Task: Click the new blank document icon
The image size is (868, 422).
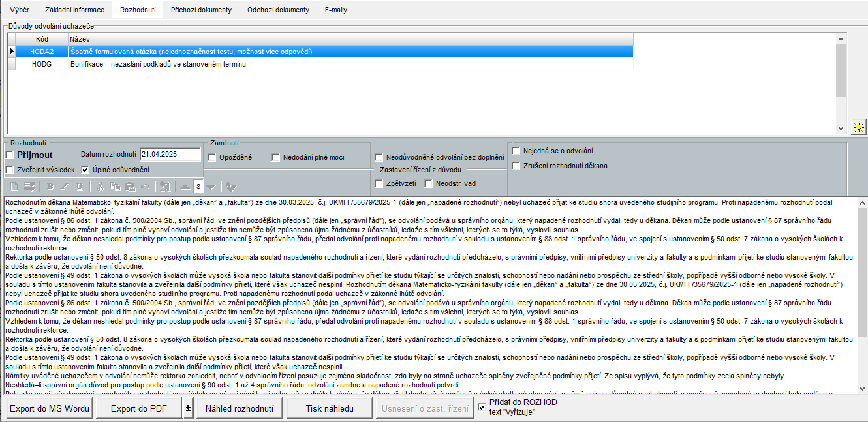Action: pyautogui.click(x=15, y=187)
